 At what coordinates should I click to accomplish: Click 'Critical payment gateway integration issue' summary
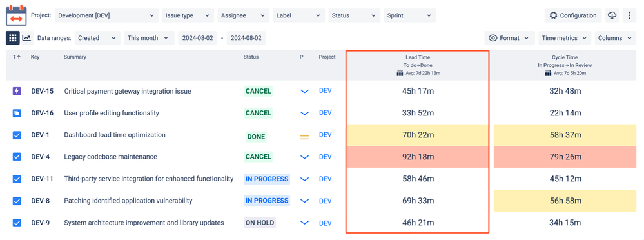pyautogui.click(x=128, y=91)
